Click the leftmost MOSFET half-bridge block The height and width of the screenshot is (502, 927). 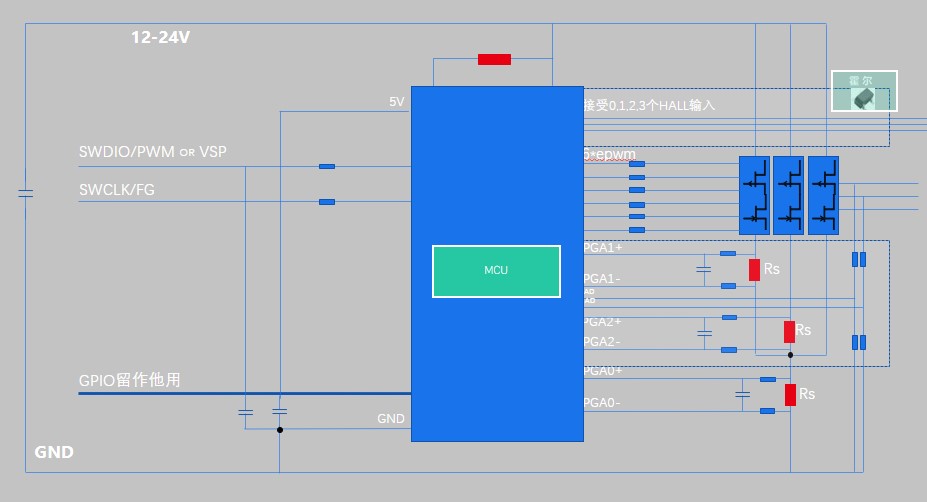(754, 195)
